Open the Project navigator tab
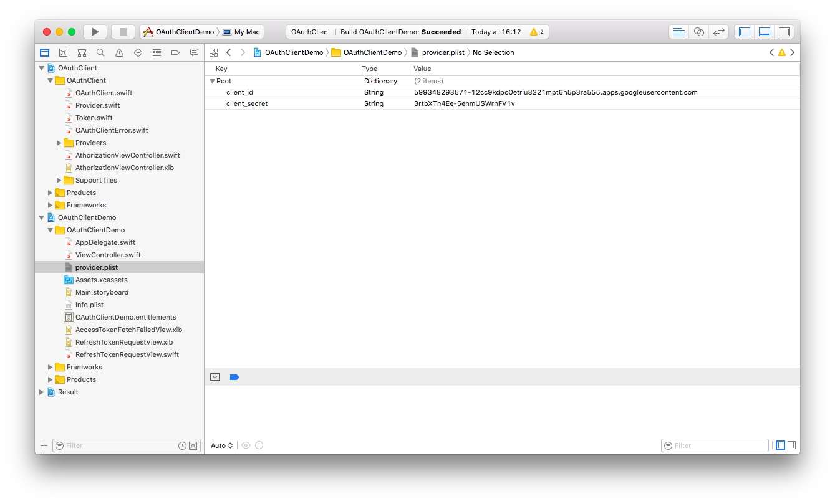This screenshot has height=504, width=835. click(44, 52)
